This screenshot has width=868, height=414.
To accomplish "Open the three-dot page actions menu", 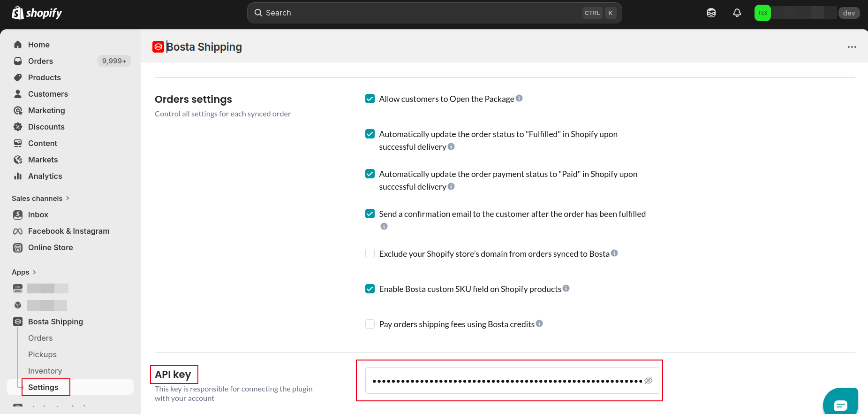I will pyautogui.click(x=852, y=47).
